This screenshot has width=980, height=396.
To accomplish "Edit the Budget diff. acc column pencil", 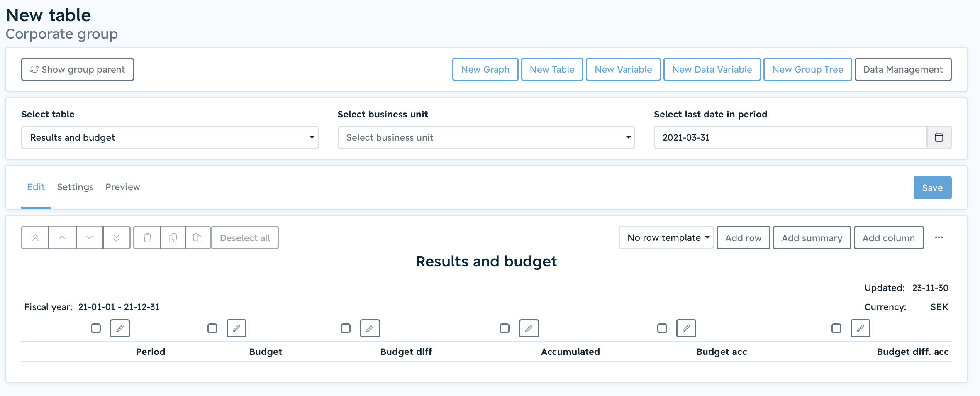I will 861,328.
